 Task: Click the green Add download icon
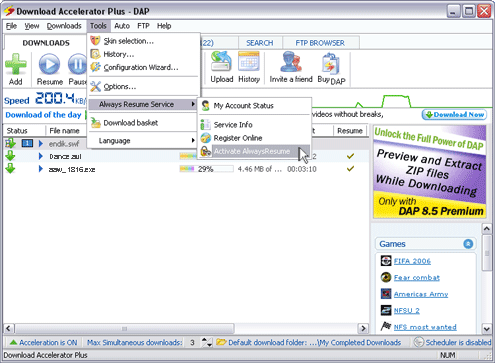(16, 64)
